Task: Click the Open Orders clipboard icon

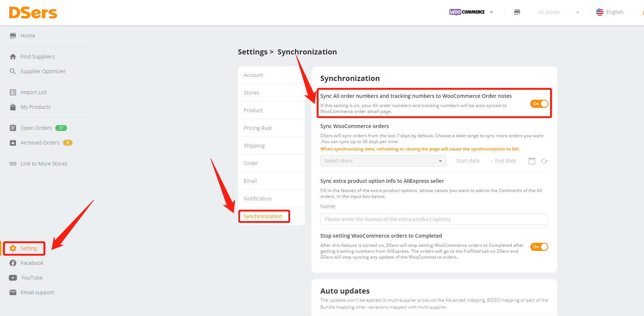Action: click(13, 128)
